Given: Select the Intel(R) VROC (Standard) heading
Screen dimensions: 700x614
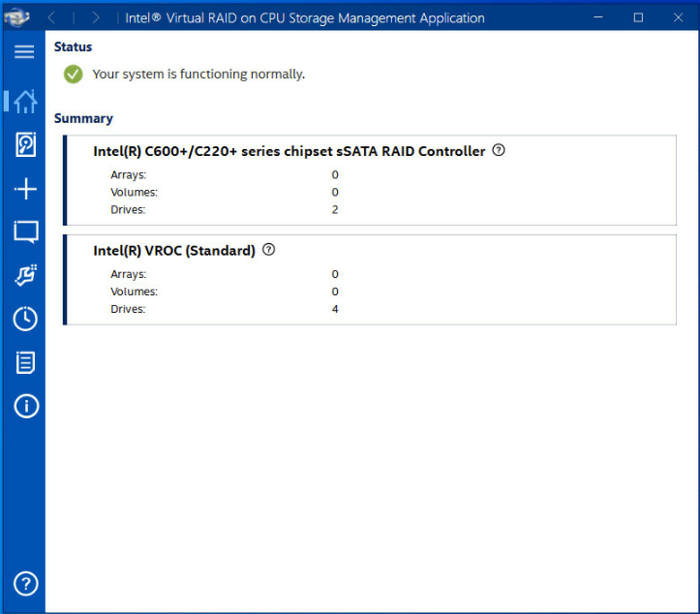Looking at the screenshot, I should tap(174, 251).
